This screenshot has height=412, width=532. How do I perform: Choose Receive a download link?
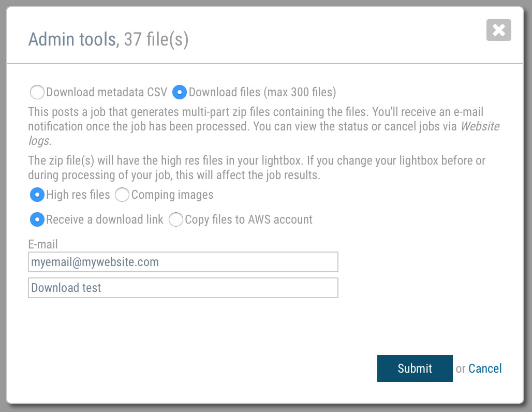37,219
